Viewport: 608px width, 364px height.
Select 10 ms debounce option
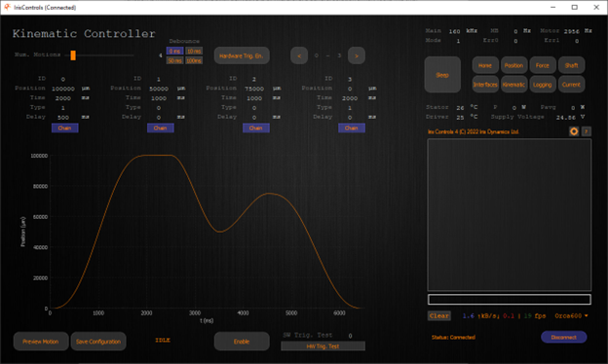194,52
